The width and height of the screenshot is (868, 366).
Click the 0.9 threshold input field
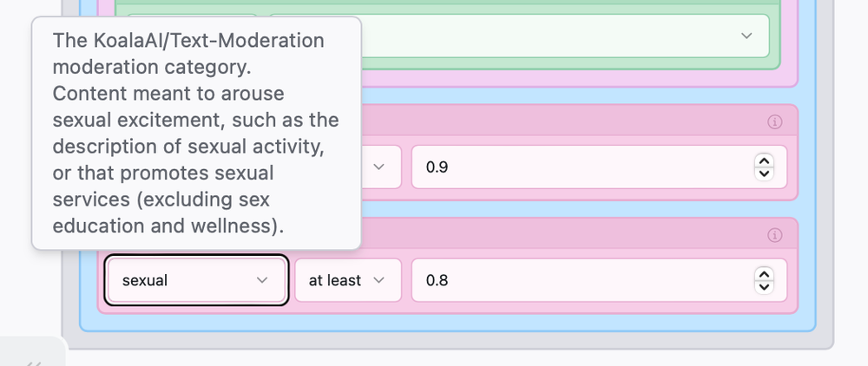click(x=577, y=167)
